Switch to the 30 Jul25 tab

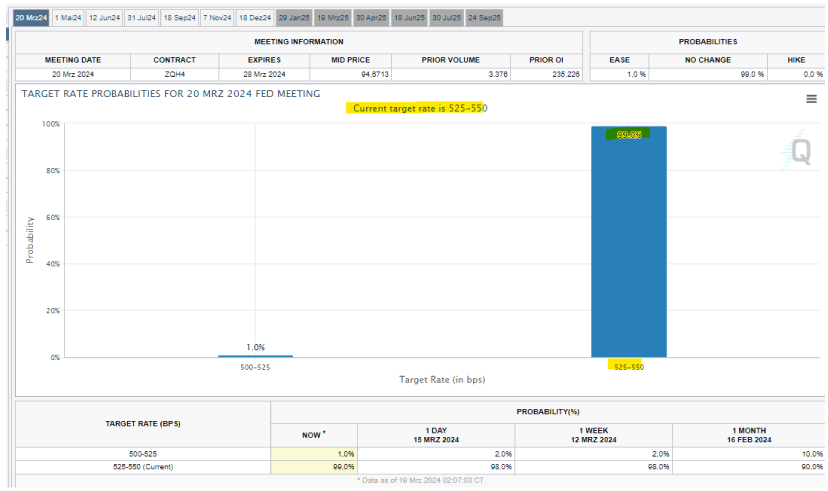click(x=446, y=18)
